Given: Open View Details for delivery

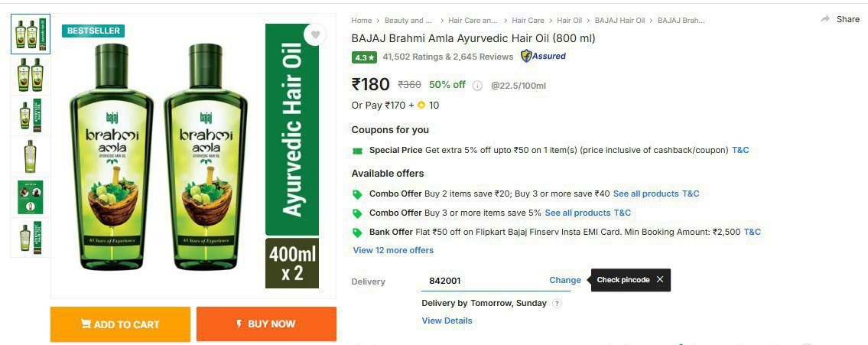Looking at the screenshot, I should (x=447, y=321).
